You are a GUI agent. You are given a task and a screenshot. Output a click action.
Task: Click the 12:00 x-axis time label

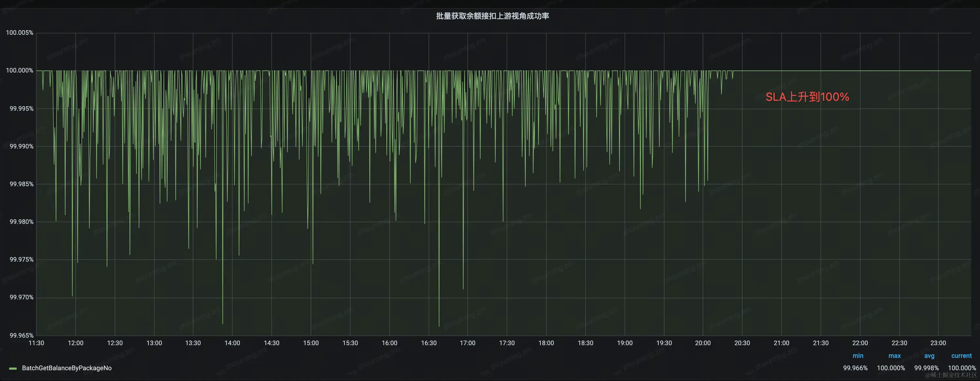tap(75, 343)
